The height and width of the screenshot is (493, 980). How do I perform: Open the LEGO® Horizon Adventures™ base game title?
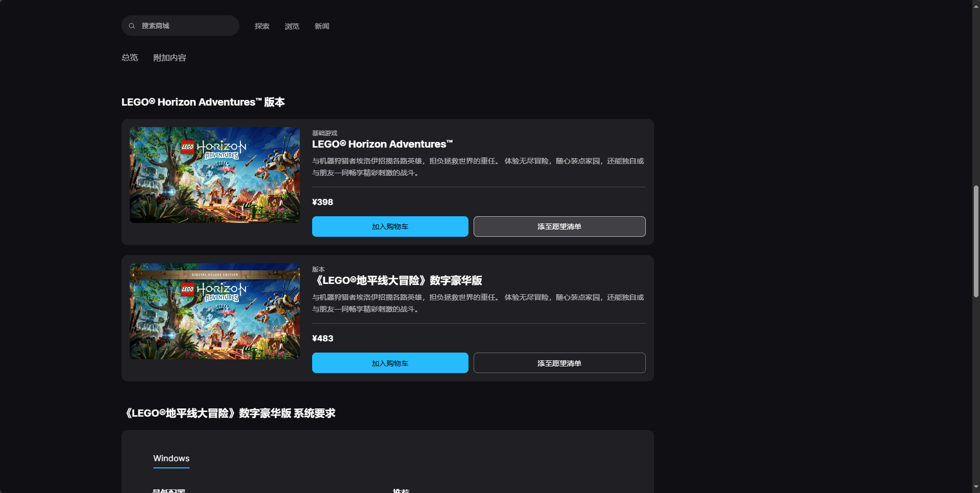(382, 144)
